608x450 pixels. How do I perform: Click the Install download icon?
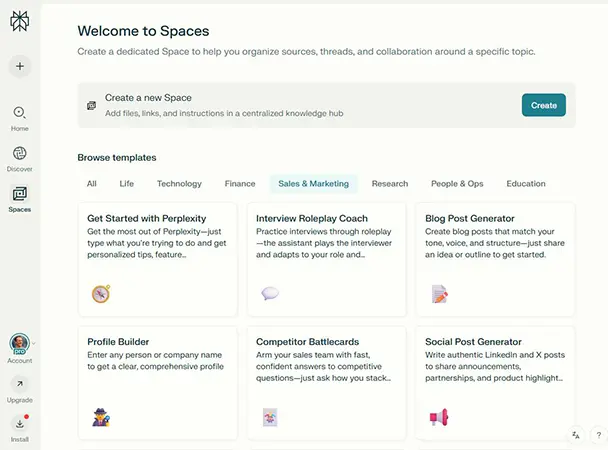[20, 424]
